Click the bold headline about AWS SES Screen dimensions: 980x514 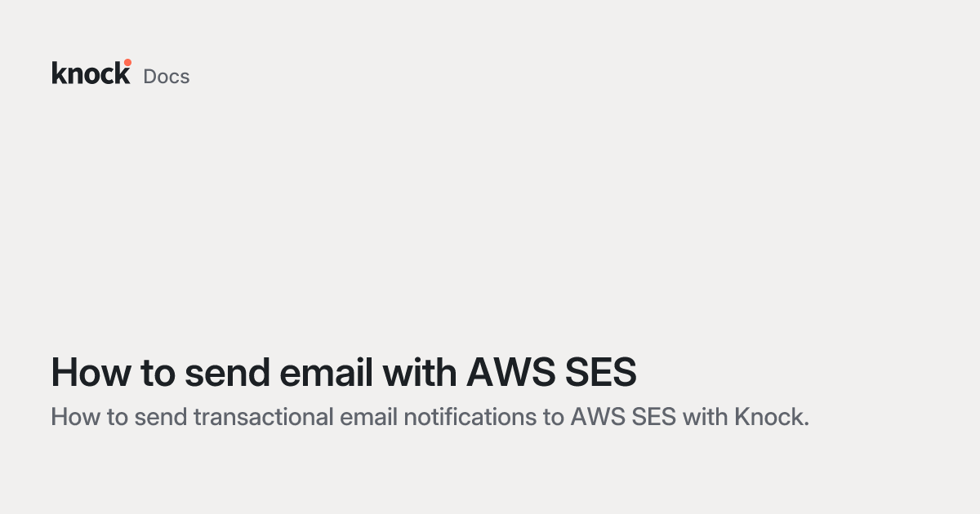343,373
